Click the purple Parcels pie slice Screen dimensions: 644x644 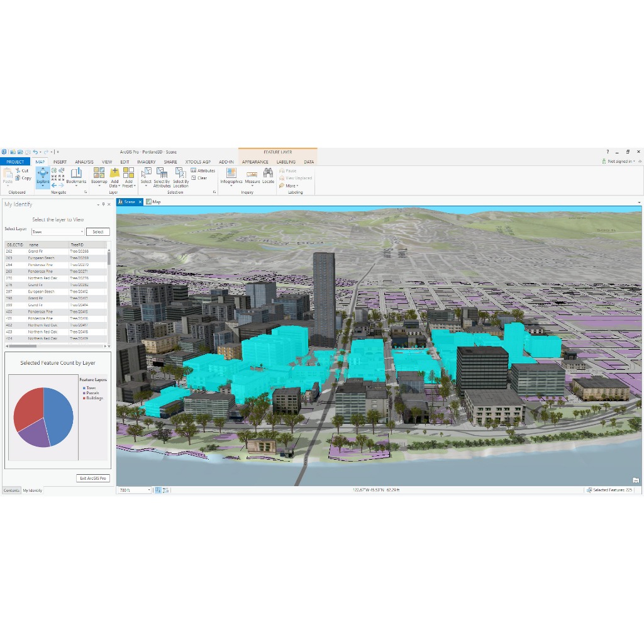35,435
